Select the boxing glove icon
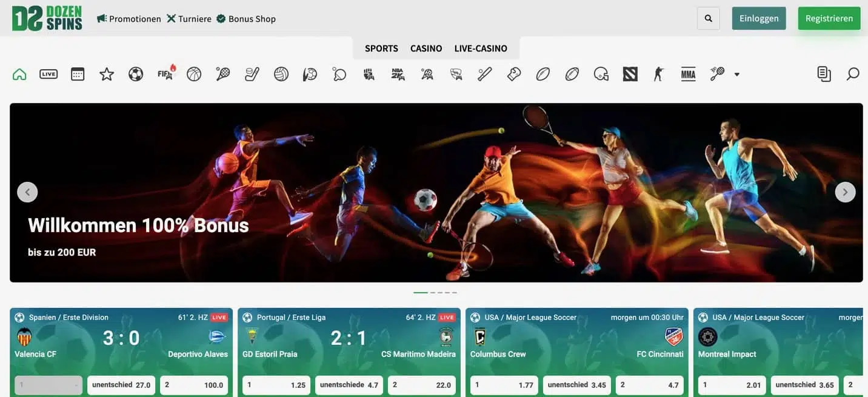Screen dimensions: 868x397 click(514, 74)
